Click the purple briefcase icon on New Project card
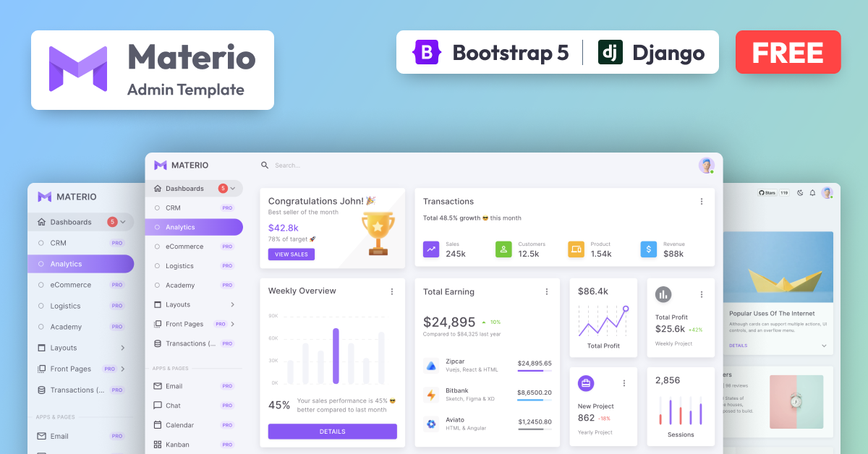Image resolution: width=868 pixels, height=454 pixels. coord(586,382)
